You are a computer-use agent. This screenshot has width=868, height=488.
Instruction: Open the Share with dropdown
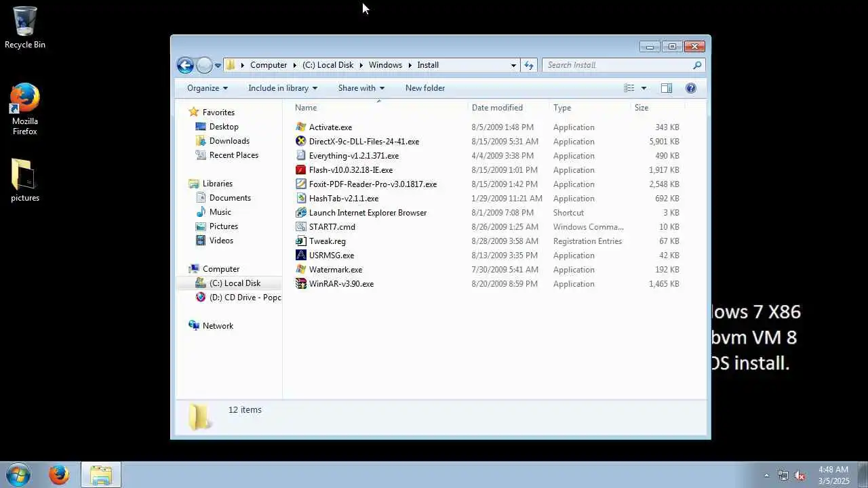coord(361,88)
